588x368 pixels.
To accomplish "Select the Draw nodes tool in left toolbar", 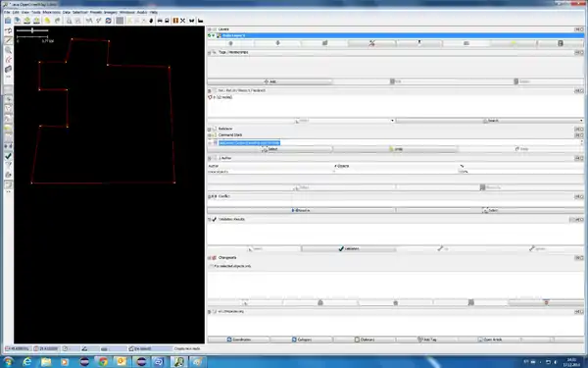I will coord(8,40).
